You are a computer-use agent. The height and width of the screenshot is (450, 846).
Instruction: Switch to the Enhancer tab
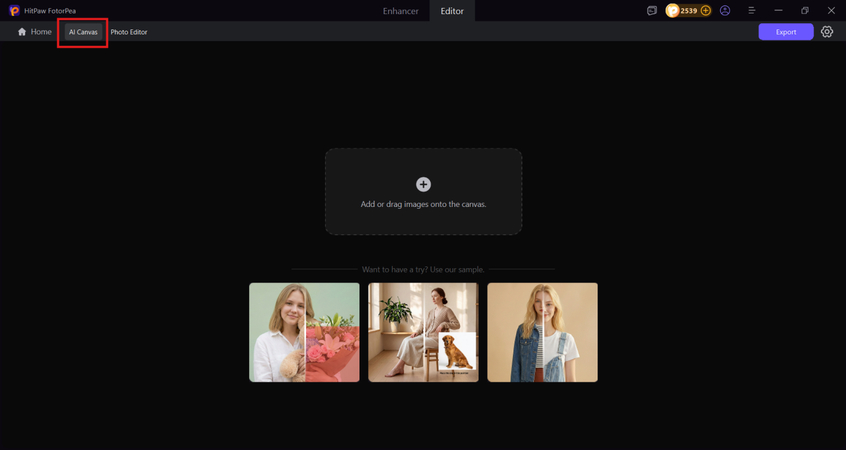[400, 11]
